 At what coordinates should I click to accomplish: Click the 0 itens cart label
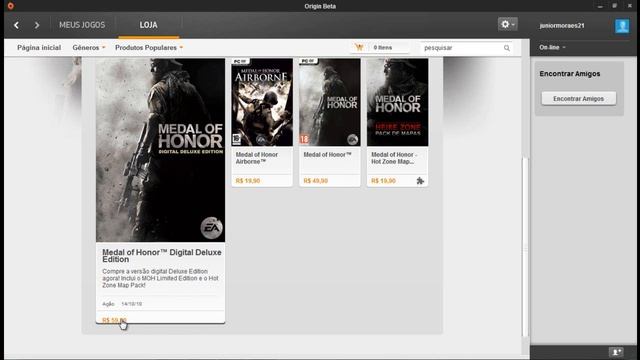click(x=382, y=48)
